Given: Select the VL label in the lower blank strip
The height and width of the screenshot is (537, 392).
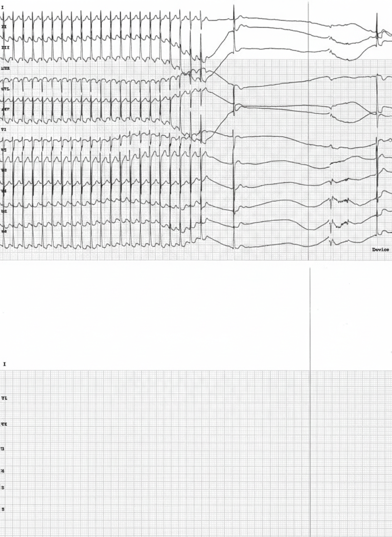Looking at the screenshot, I should pos(4,398).
